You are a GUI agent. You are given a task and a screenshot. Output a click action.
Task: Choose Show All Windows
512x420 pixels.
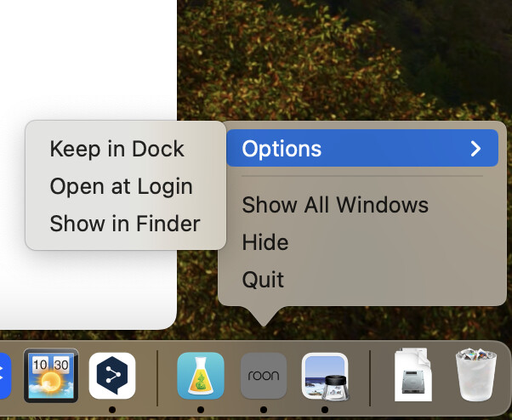(x=334, y=205)
